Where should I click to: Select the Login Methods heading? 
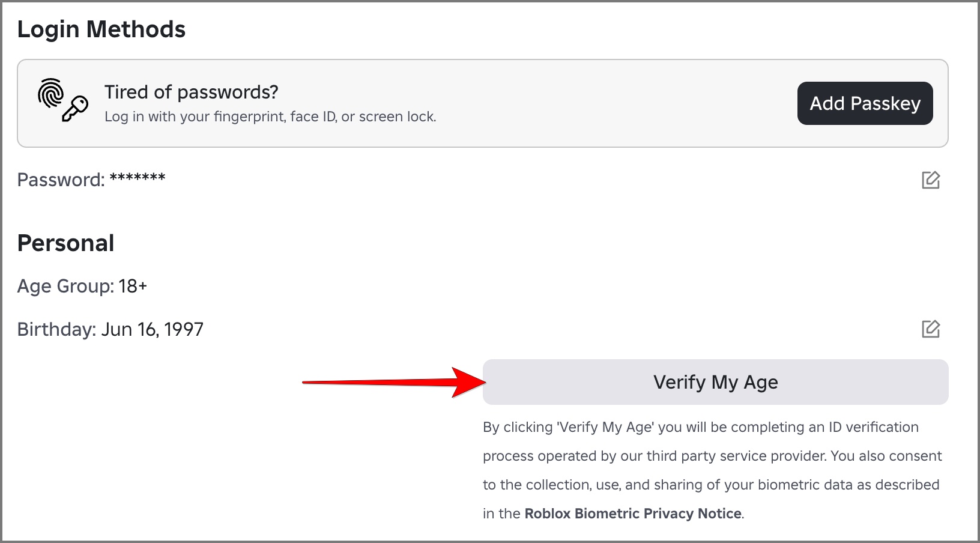click(101, 28)
